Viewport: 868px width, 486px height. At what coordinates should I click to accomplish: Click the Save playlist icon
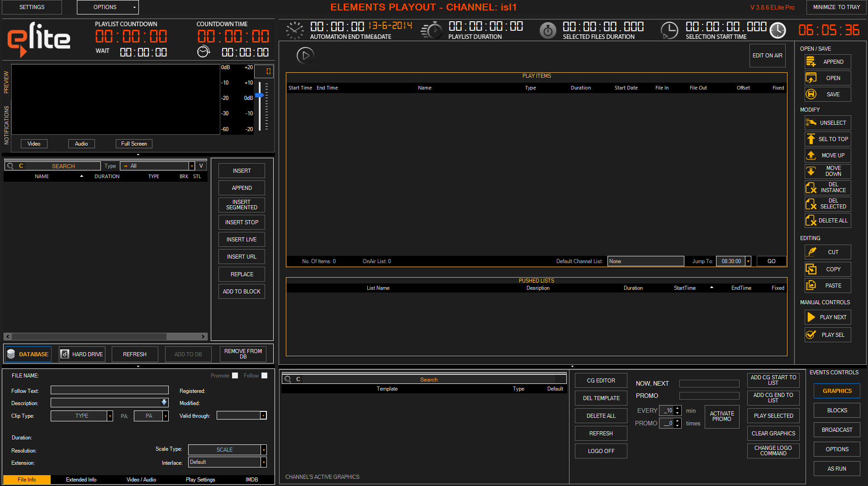[811, 94]
